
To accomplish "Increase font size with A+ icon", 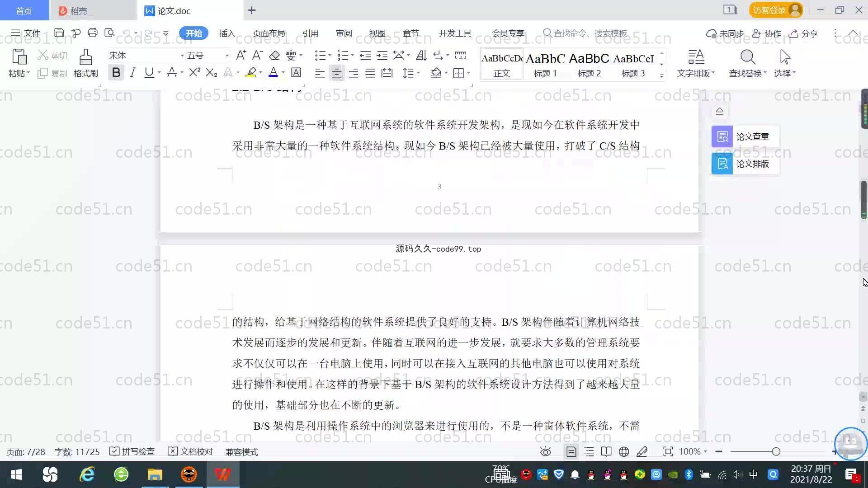I will (x=241, y=55).
